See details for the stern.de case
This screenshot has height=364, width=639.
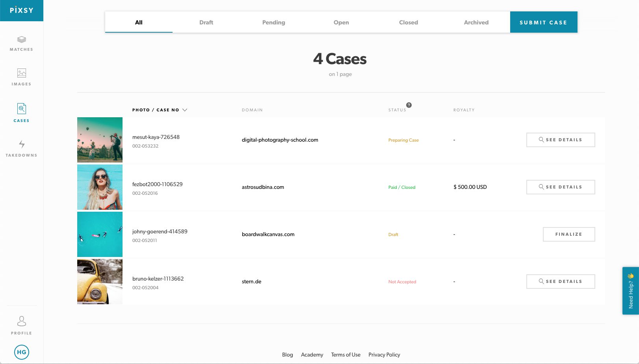point(560,281)
